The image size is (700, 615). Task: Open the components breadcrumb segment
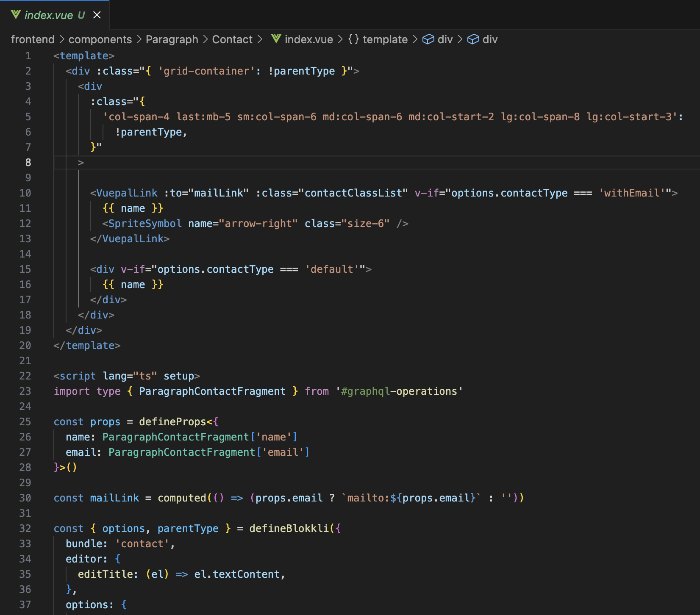pyautogui.click(x=100, y=39)
